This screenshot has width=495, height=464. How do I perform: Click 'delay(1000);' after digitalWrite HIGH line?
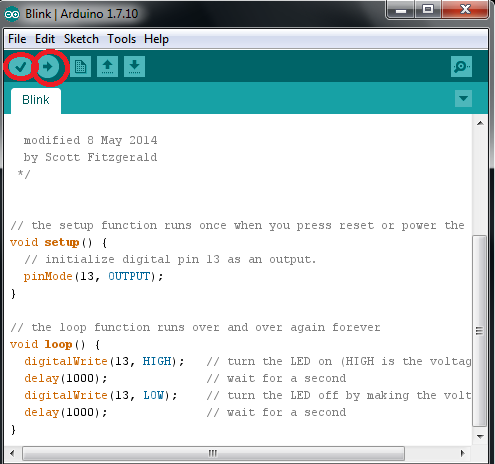[66, 379]
